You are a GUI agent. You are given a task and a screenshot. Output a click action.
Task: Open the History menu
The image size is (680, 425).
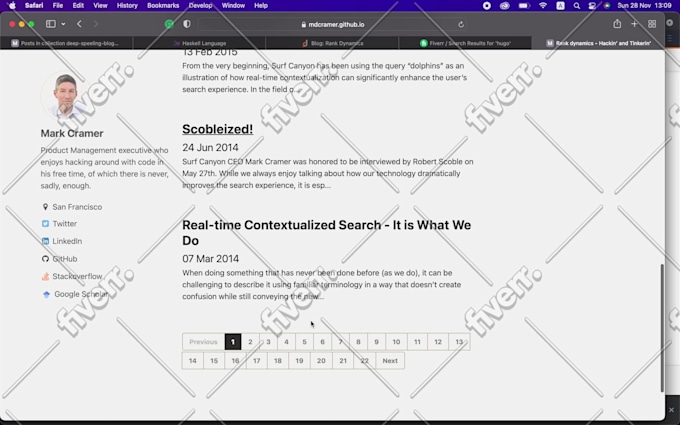[127, 6]
